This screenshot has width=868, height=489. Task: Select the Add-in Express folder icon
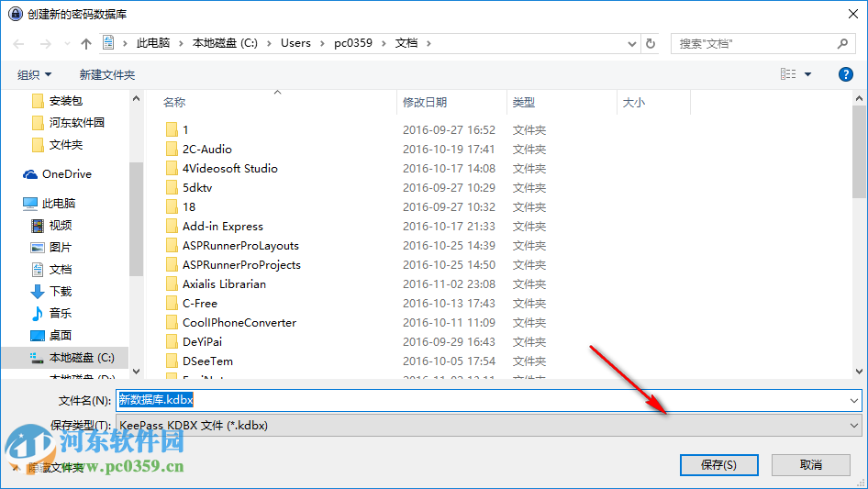point(172,226)
